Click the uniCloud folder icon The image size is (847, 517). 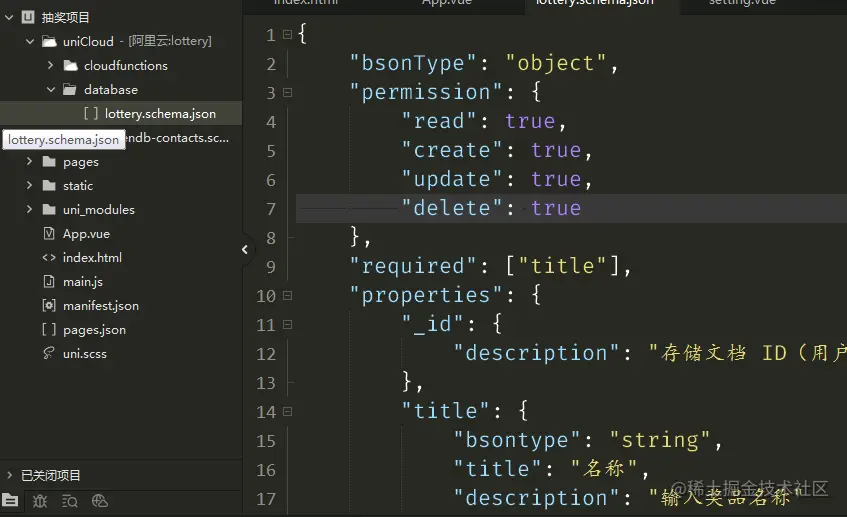[49, 41]
